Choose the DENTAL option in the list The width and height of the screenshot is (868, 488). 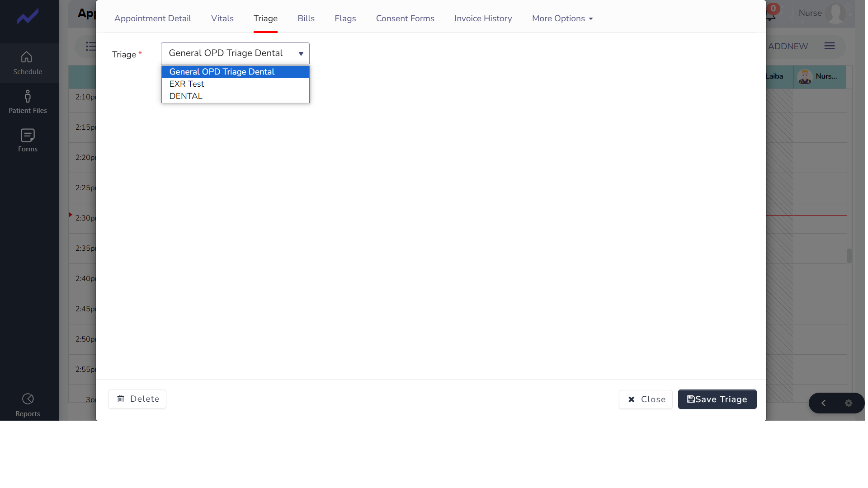pyautogui.click(x=186, y=96)
